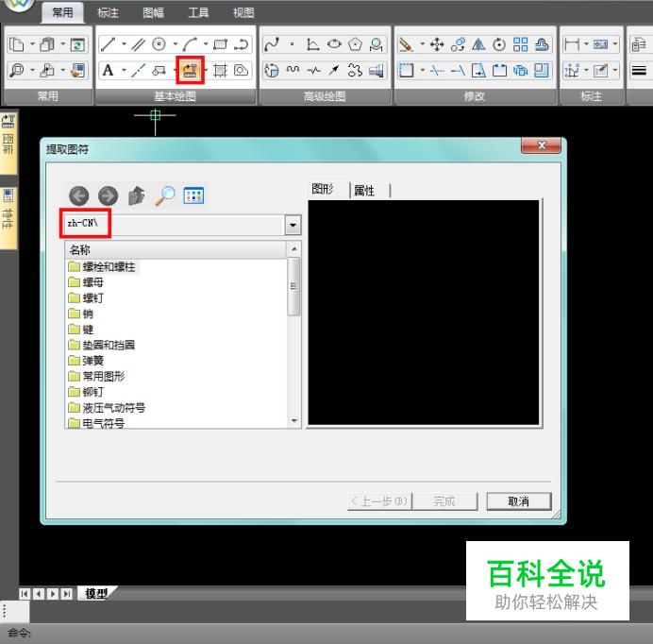Expand the erase tool dropdown arrow
This screenshot has height=644, width=653.
point(422,44)
